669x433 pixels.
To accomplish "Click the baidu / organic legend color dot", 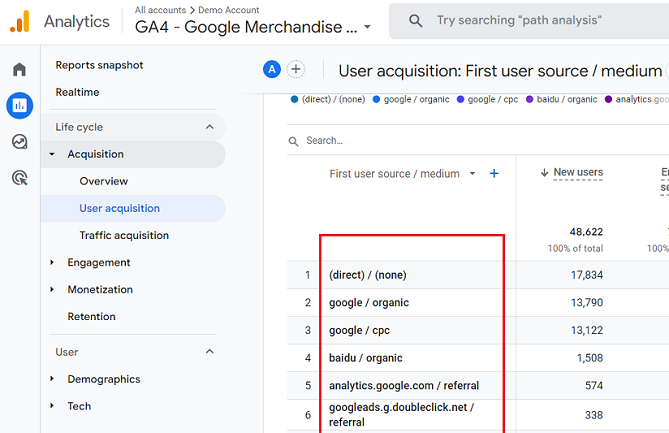I will pos(529,99).
